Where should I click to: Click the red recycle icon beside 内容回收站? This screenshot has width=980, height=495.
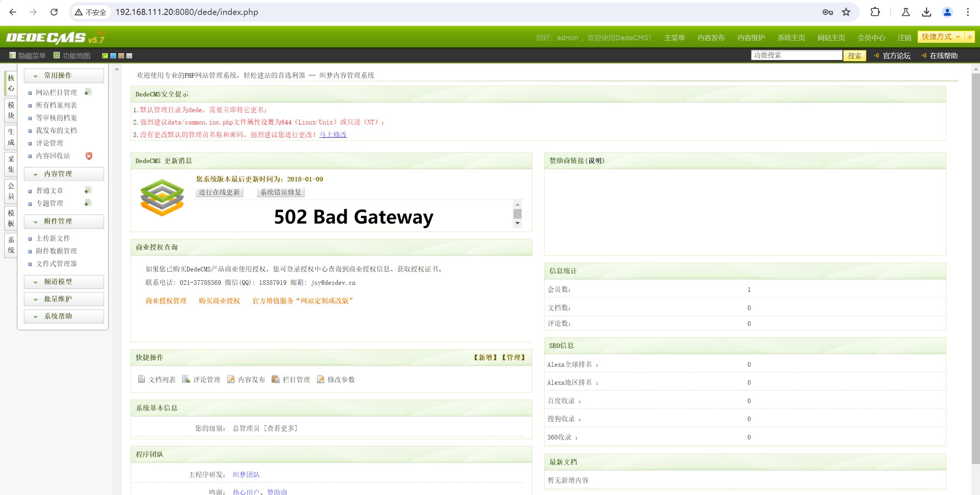[89, 156]
